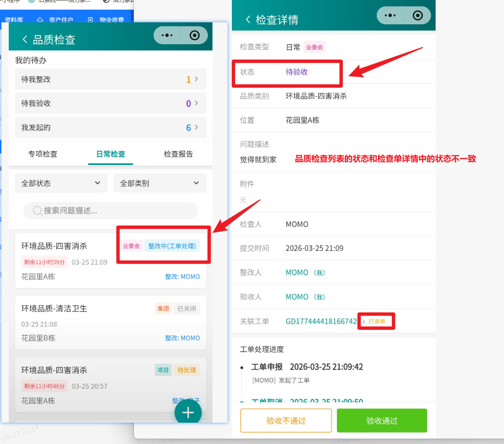Open the three-dots menu in 品质检查 header
Screen dimensions: 504x444
(x=167, y=35)
